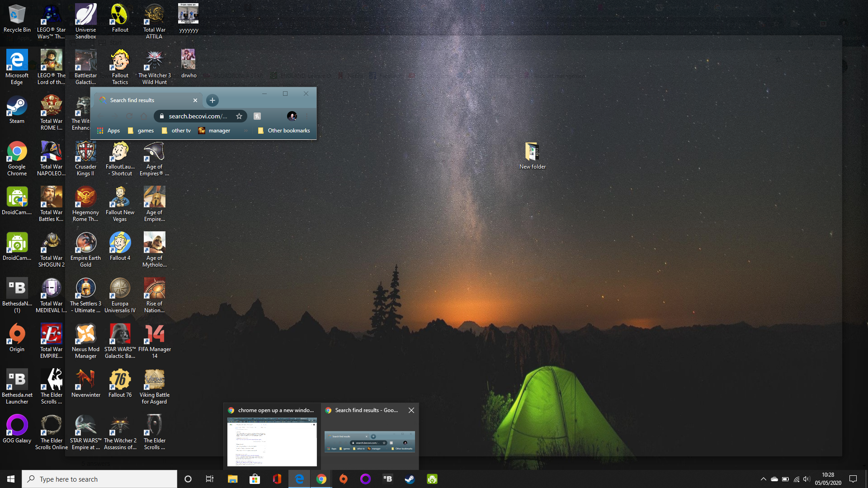Viewport: 868px width, 488px height.
Task: Open the Task View button
Action: (209, 479)
